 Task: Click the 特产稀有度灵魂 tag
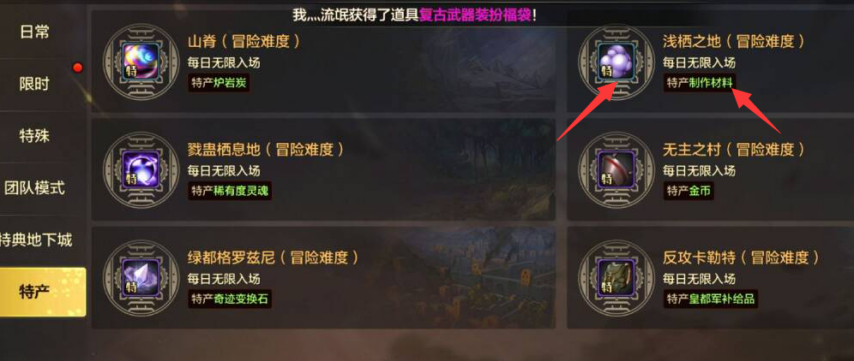click(230, 191)
